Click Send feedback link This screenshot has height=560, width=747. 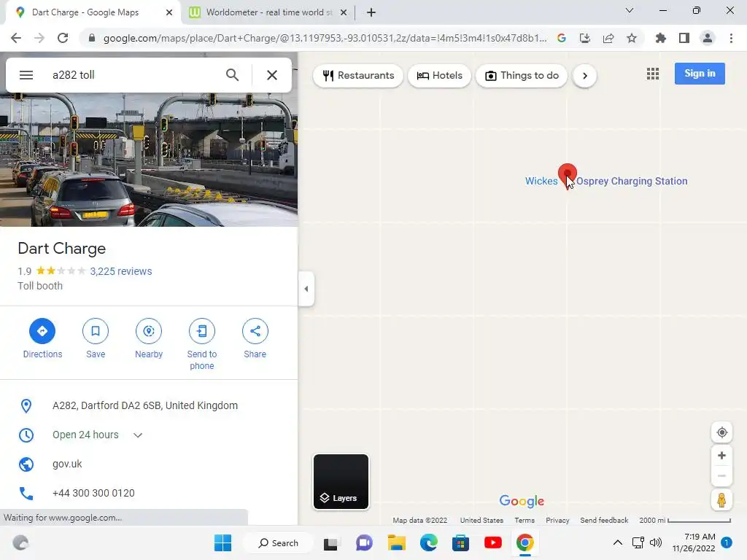604,521
